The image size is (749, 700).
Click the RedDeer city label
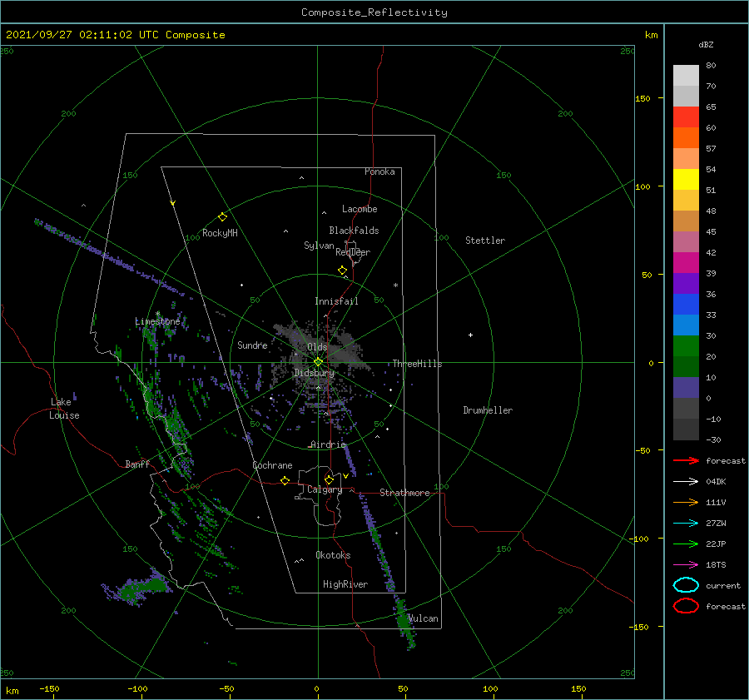(353, 252)
